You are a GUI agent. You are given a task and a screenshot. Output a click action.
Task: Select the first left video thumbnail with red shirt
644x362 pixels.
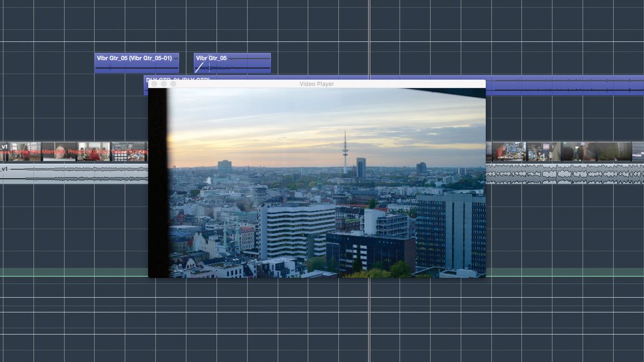[x=24, y=152]
